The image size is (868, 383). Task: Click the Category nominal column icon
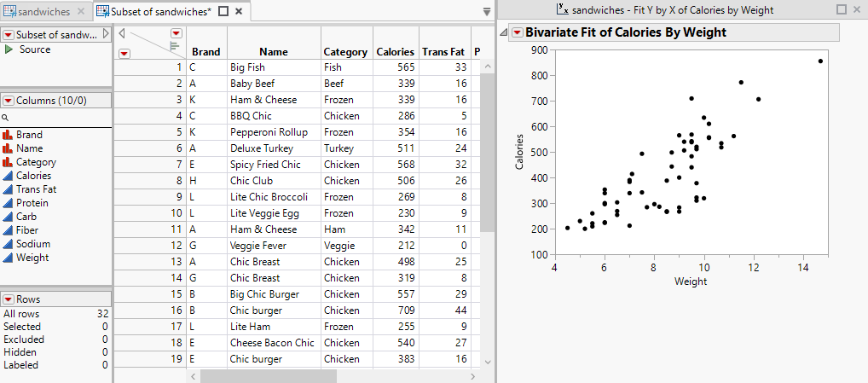(8, 162)
